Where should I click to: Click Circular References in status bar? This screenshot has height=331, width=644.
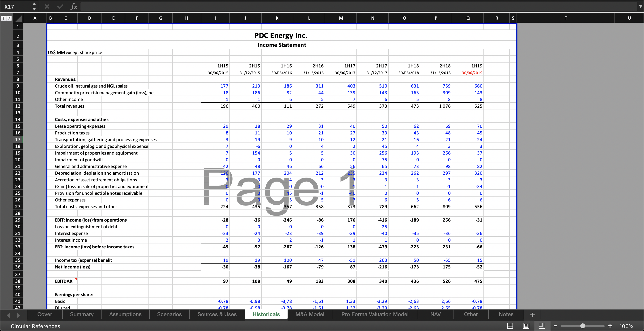coord(36,326)
